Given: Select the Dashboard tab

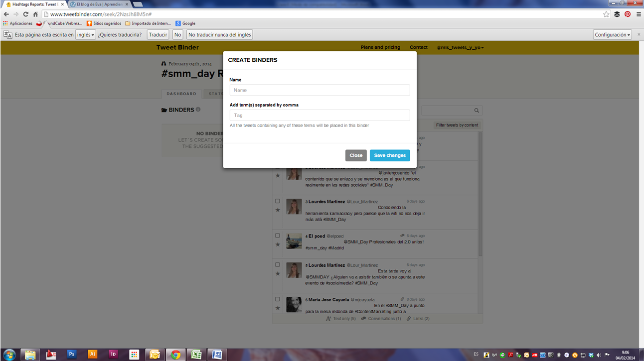Looking at the screenshot, I should [181, 94].
